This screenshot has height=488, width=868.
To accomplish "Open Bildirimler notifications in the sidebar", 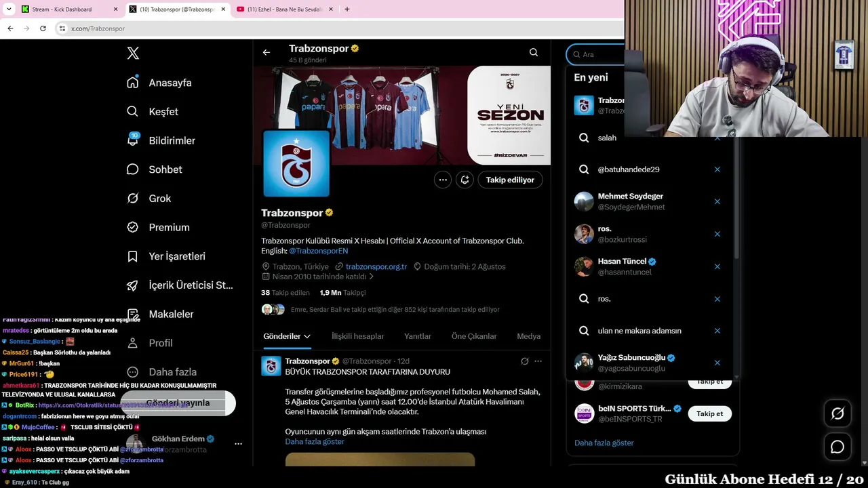I will coord(161,140).
